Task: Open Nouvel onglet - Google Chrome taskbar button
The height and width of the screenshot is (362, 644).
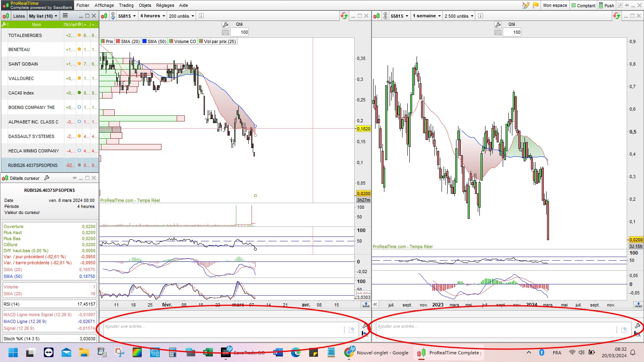Action: point(377,353)
